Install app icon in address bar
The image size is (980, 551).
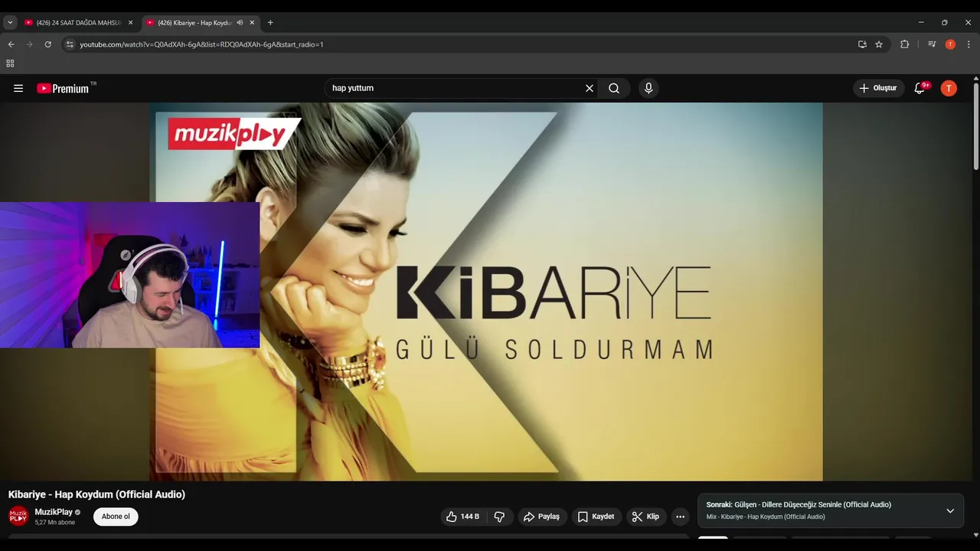[862, 44]
